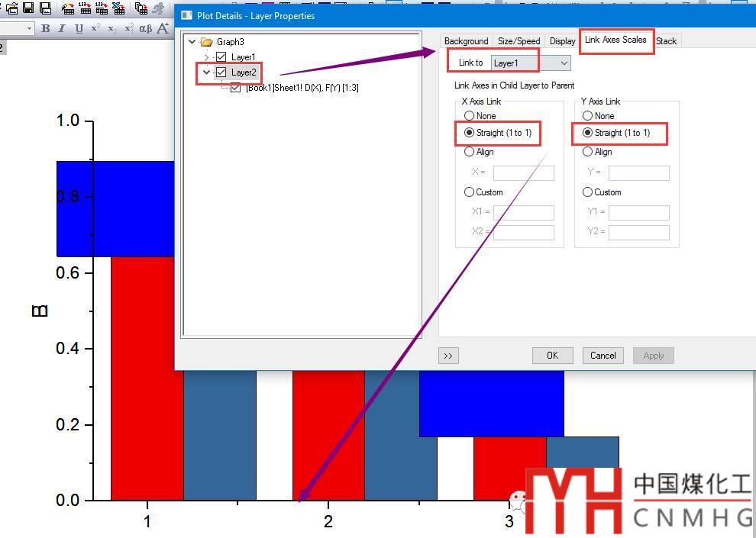Toggle the Layer1 visibility checkbox
Screen dimensions: 756x538
[x=221, y=56]
